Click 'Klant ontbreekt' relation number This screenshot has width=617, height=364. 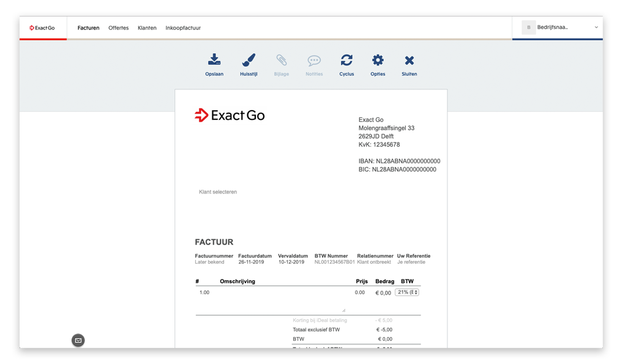pyautogui.click(x=374, y=262)
